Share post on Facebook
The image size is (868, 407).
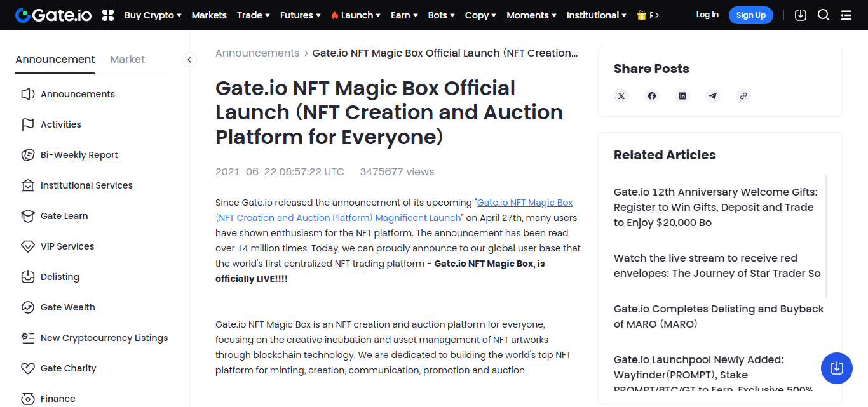point(652,96)
